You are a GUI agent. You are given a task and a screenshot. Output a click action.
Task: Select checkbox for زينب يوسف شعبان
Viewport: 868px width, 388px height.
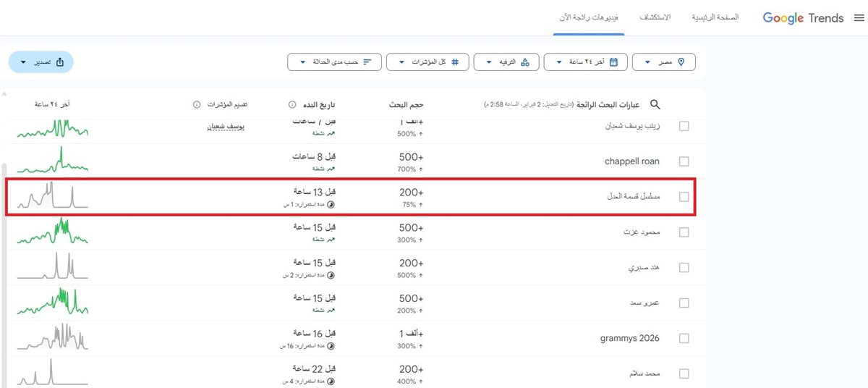[x=684, y=127]
